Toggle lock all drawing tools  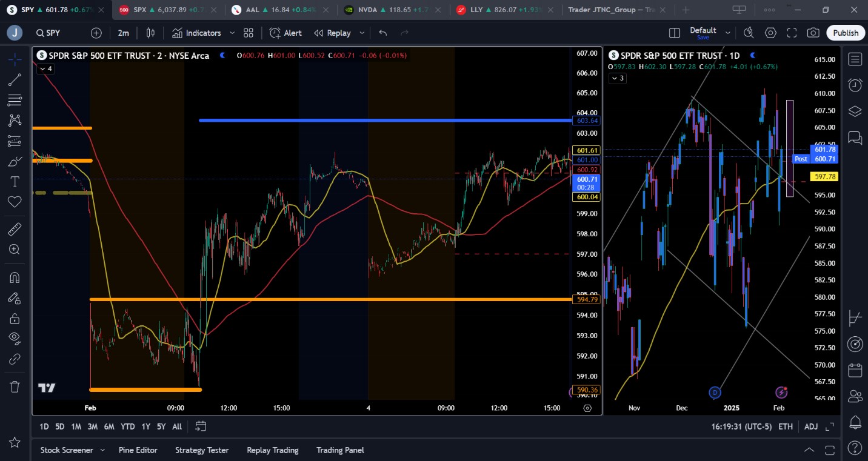point(15,318)
